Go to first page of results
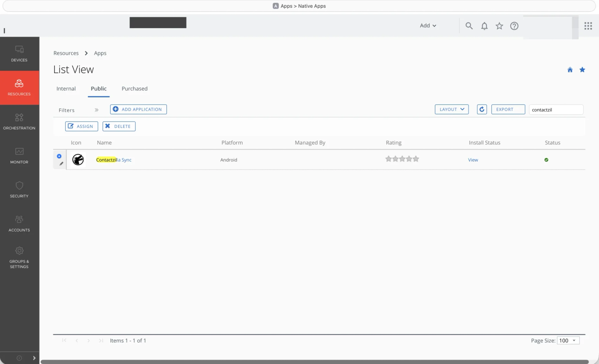599x364 pixels. click(x=64, y=340)
